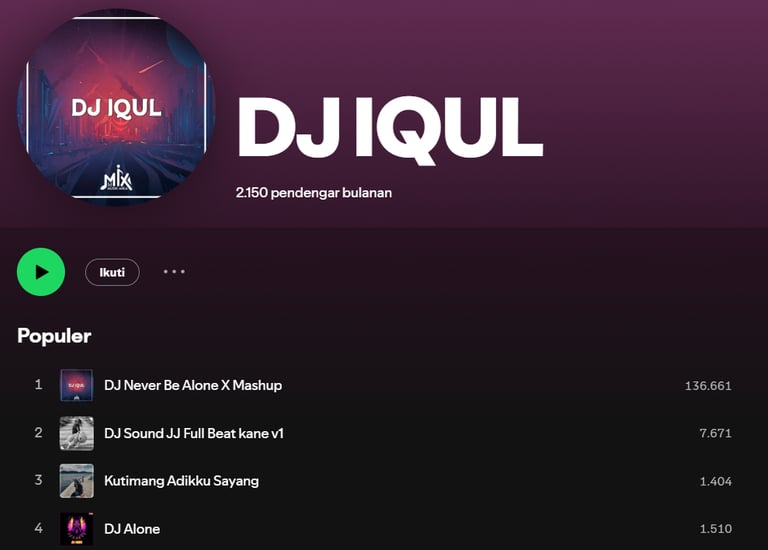Click track number 1 in the list
The width and height of the screenshot is (768, 550).
click(38, 385)
